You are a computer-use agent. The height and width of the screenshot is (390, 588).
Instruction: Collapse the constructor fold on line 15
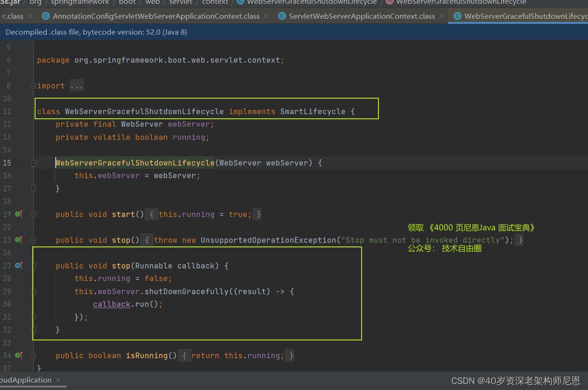click(x=33, y=163)
